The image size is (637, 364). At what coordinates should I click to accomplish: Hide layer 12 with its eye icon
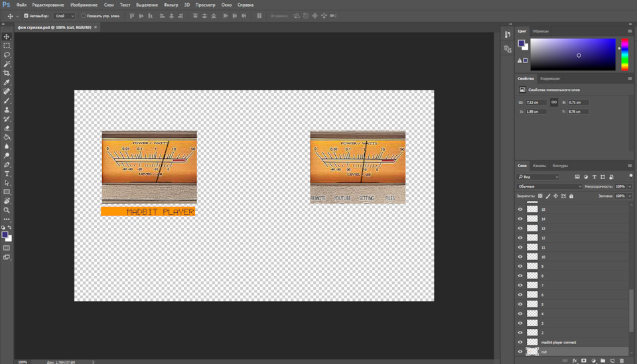[x=520, y=238]
